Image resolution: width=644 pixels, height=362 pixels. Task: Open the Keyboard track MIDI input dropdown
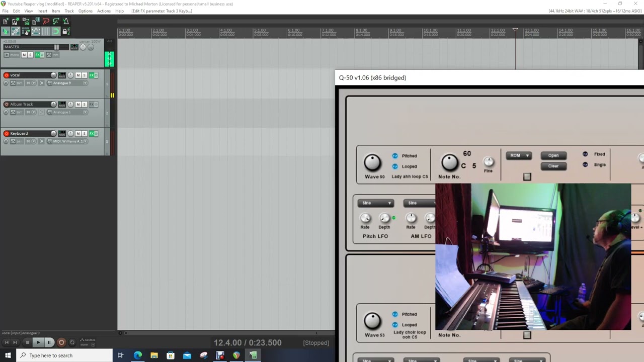[67, 141]
